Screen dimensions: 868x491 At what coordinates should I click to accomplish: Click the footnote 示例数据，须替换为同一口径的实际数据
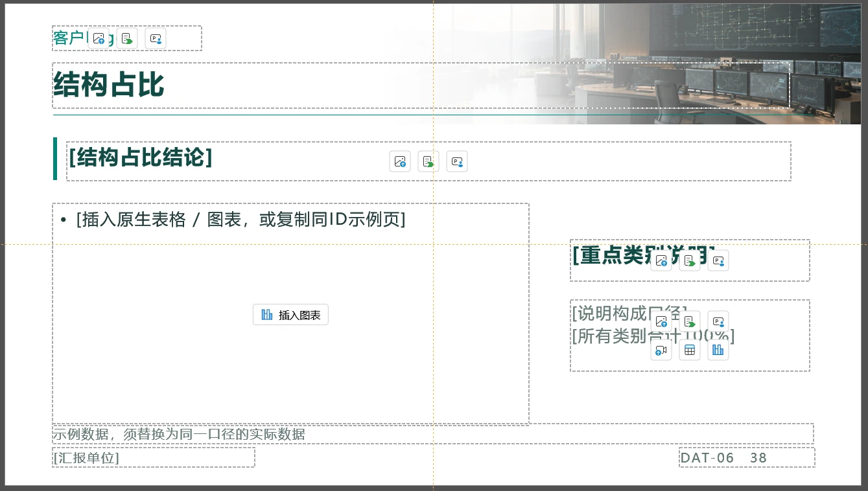pos(179,434)
